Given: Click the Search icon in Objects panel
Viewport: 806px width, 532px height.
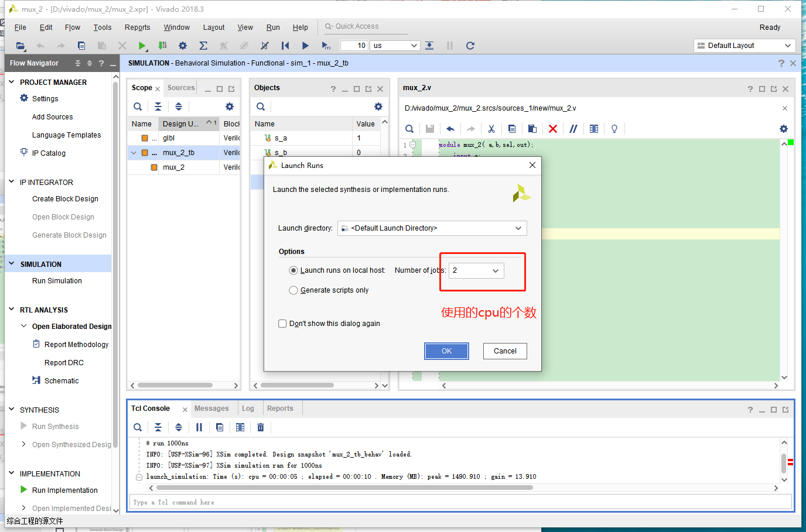Looking at the screenshot, I should pos(261,107).
